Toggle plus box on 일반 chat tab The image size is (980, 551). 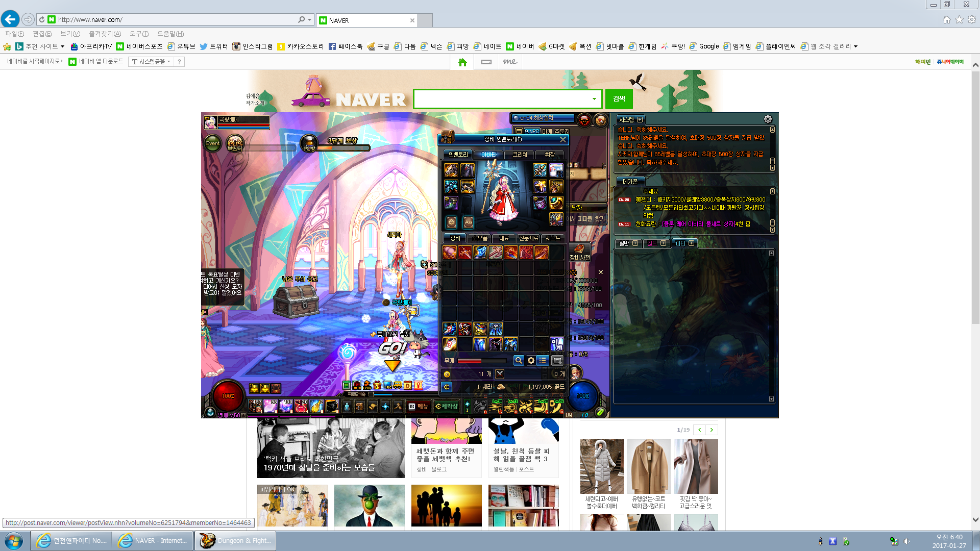635,243
